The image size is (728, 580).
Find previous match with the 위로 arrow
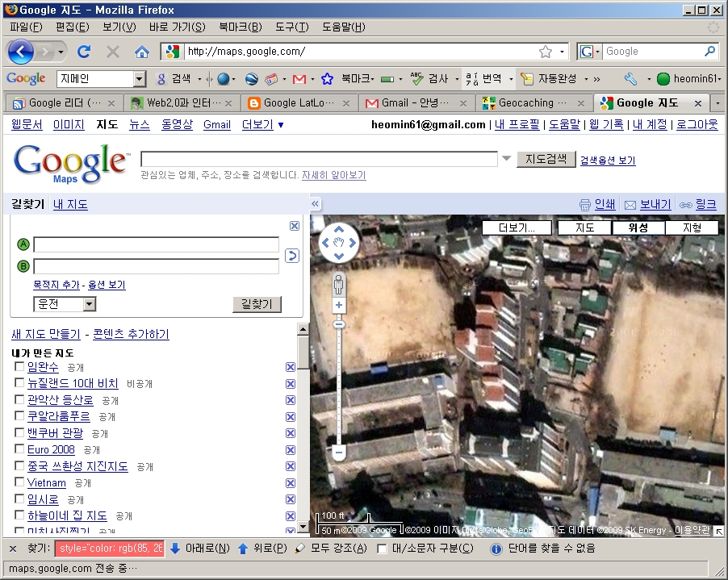(242, 549)
